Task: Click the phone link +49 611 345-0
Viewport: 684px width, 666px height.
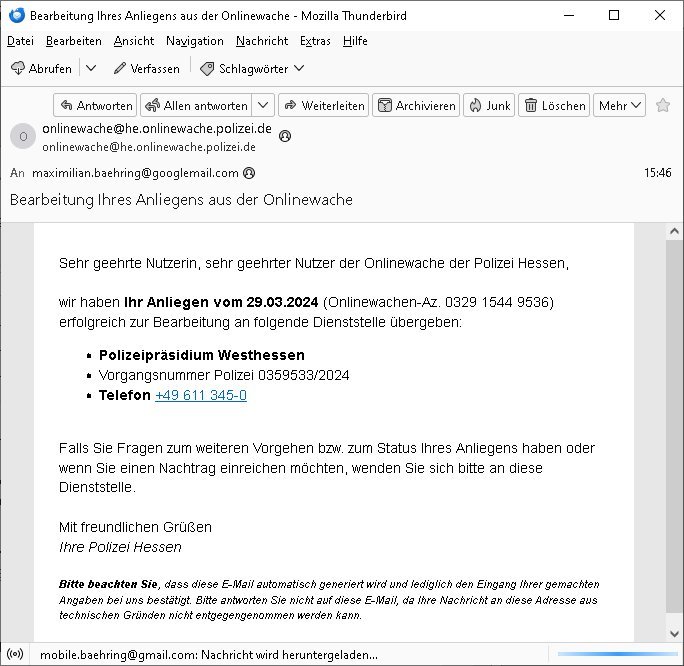Action: [x=200, y=396]
